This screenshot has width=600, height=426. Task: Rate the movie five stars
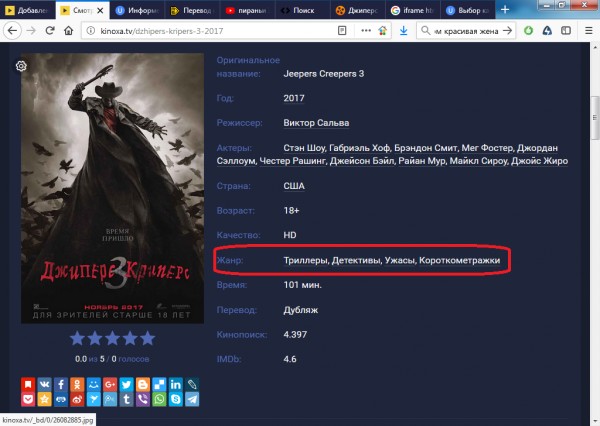(x=148, y=338)
